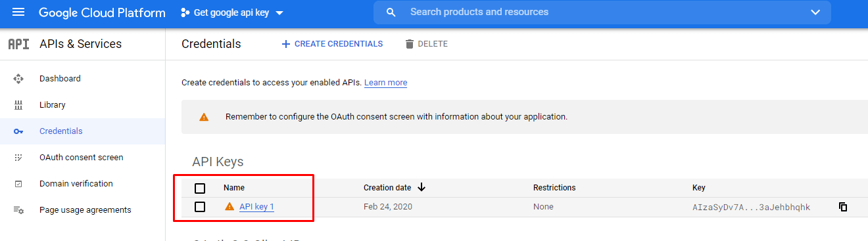Click the Domain verification checkbox icon
Viewport: 868px width, 241px height.
point(18,184)
